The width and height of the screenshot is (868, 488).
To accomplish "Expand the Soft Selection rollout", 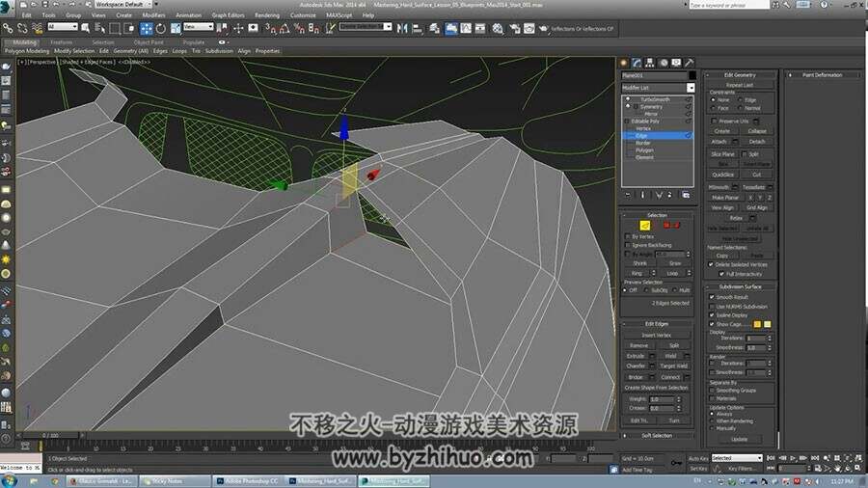I will 657,435.
